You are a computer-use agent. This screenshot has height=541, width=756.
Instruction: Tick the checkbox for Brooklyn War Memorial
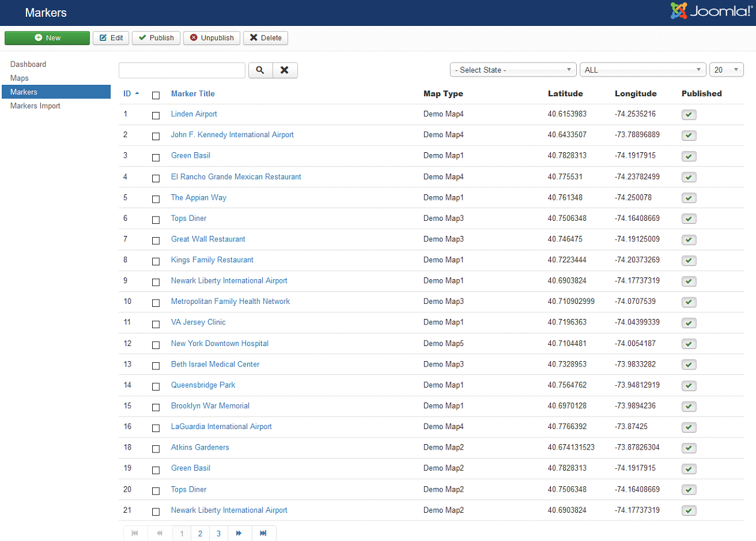point(156,407)
